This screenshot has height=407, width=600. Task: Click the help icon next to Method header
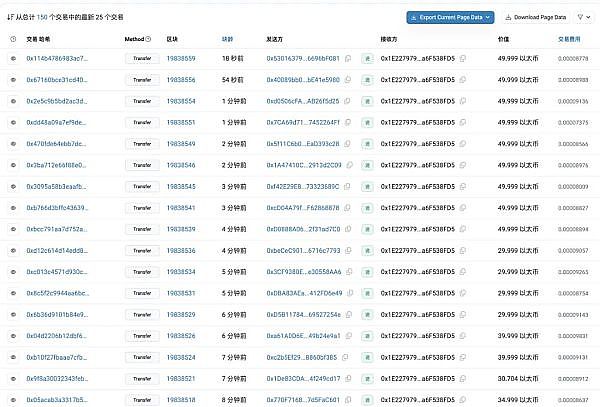pos(149,38)
